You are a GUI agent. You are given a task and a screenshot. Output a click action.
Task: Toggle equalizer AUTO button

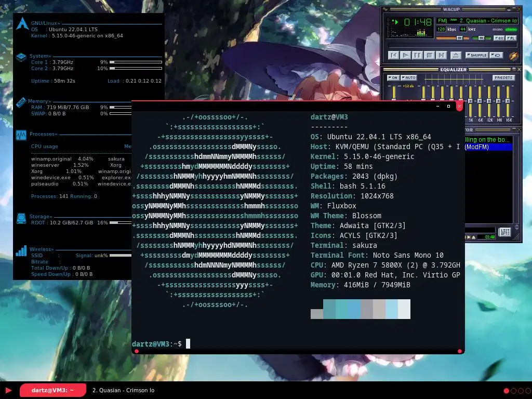pos(408,78)
